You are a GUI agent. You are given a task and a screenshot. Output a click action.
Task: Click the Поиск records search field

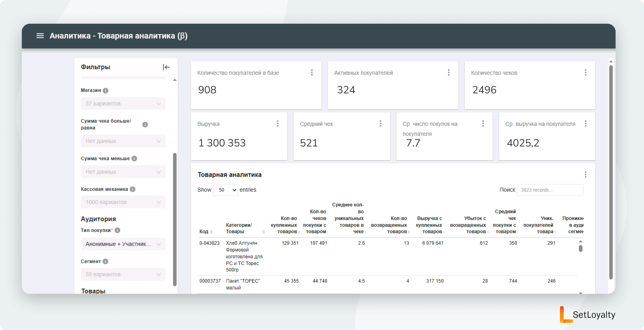point(550,190)
